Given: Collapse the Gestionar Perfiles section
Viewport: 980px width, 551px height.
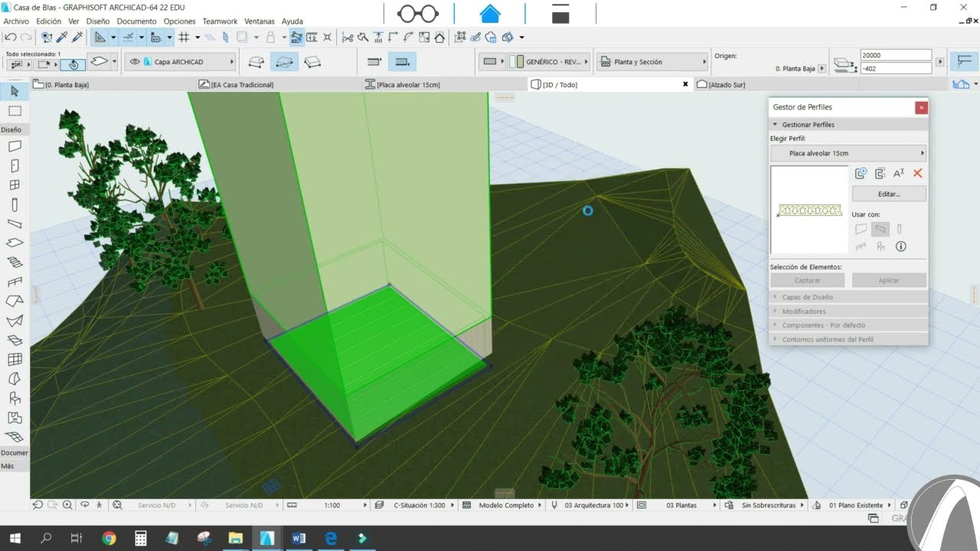Looking at the screenshot, I should click(x=848, y=125).
